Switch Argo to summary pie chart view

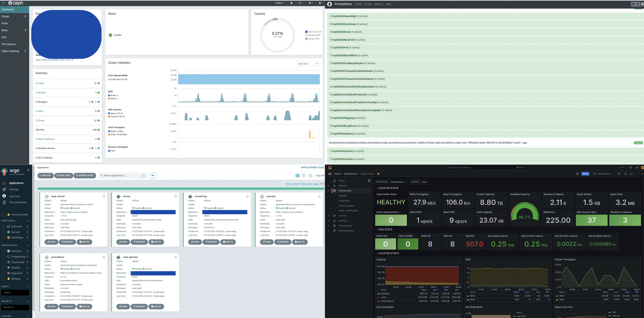pos(310,176)
